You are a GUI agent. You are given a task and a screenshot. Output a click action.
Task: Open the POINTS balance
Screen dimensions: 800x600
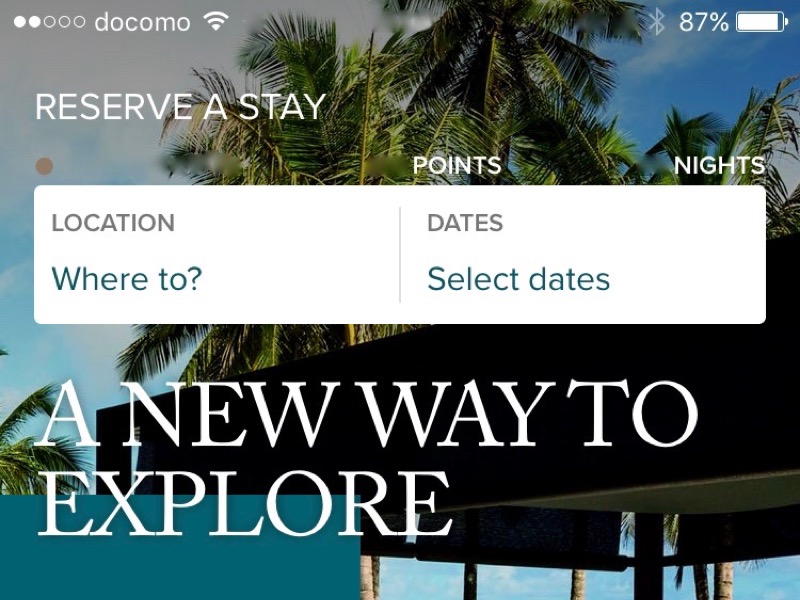[x=457, y=165]
